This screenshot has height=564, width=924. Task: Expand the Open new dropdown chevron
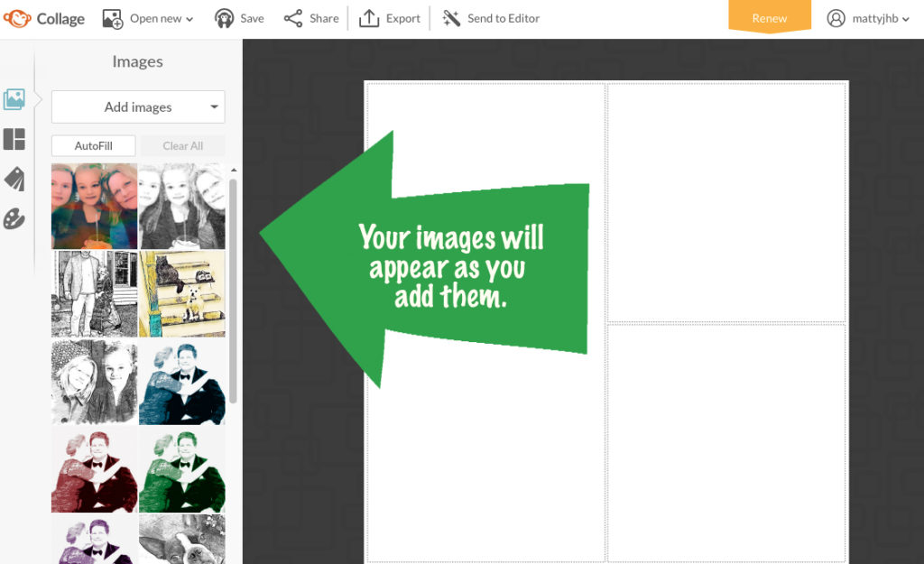189,20
